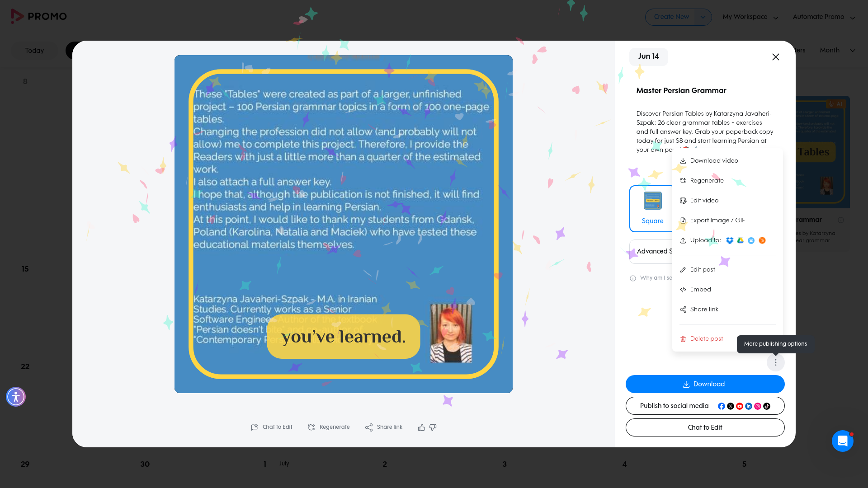Click the Jun 14 date badge
Screen dimensions: 868x488
point(649,56)
